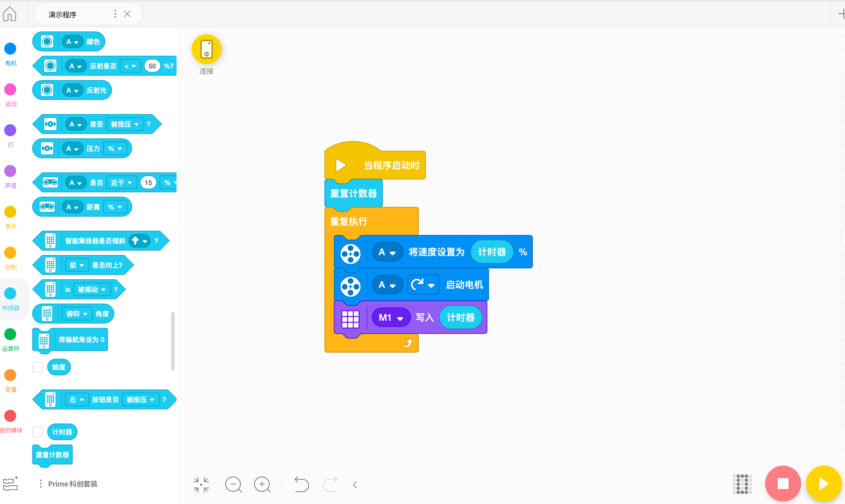
Task: Toggle the 计时器 monitor checkbox
Action: pyautogui.click(x=38, y=432)
